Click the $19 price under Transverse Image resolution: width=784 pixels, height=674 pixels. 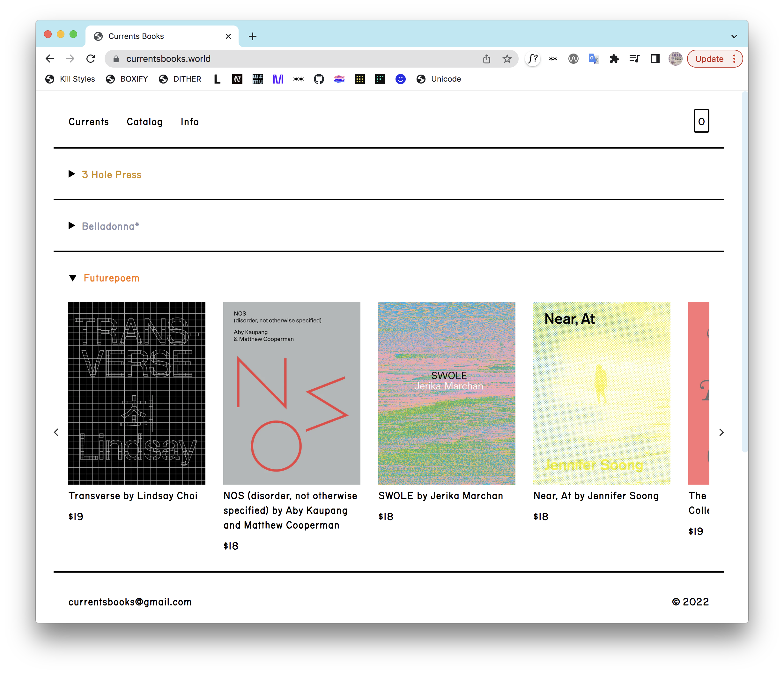(76, 516)
